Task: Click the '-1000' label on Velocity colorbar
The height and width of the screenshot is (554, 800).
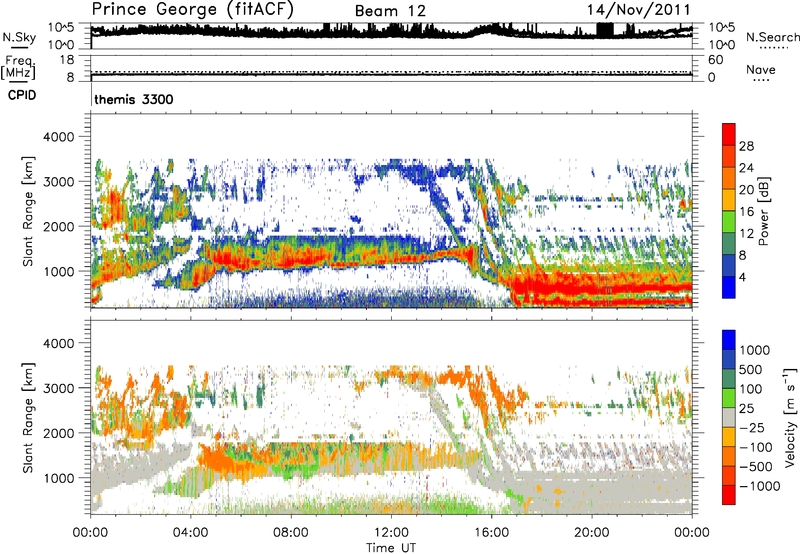Action: coord(759,486)
